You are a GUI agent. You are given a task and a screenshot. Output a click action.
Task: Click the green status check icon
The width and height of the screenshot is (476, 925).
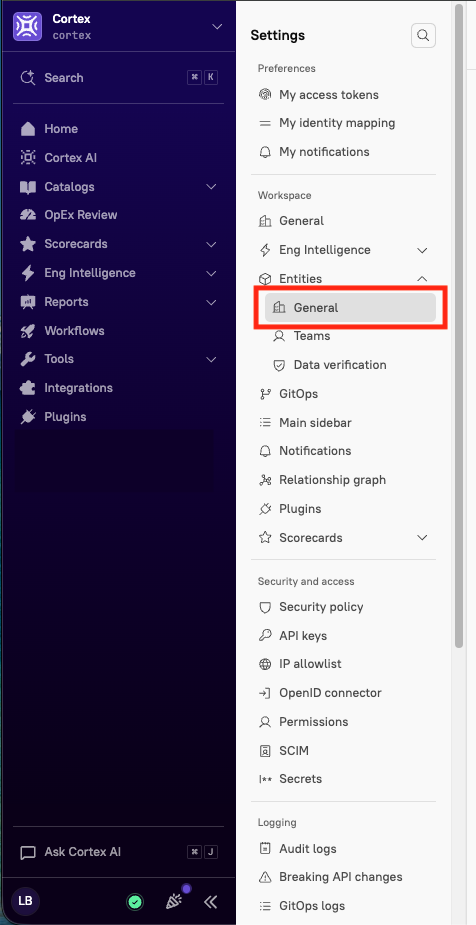pos(136,901)
